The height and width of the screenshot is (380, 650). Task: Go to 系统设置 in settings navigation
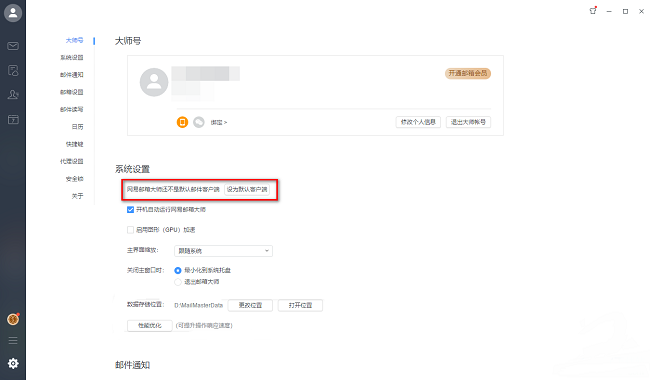click(72, 58)
